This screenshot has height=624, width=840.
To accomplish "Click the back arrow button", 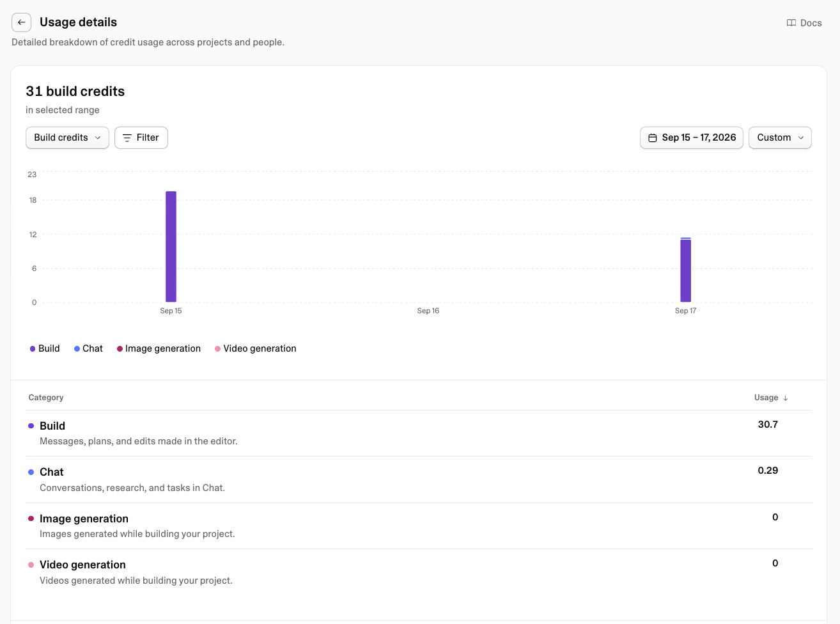I will pos(21,22).
